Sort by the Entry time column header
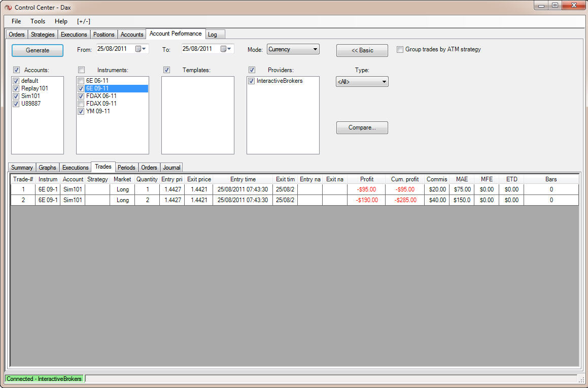This screenshot has width=588, height=388. point(243,179)
